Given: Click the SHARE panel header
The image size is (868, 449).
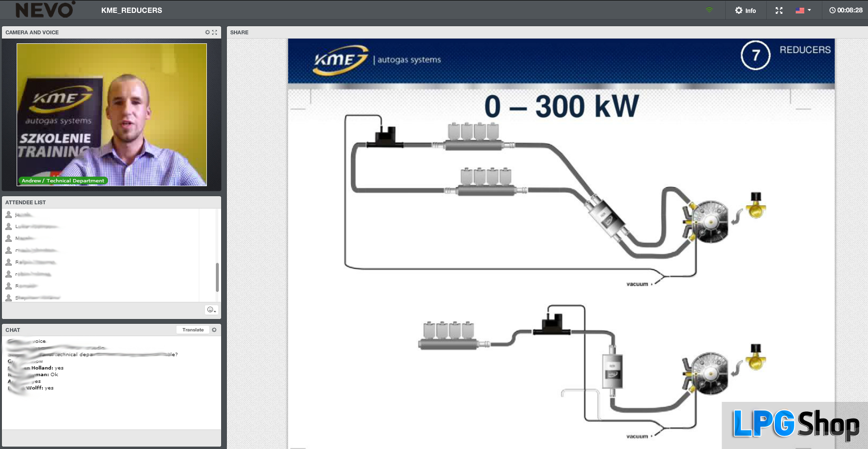Looking at the screenshot, I should coord(239,32).
